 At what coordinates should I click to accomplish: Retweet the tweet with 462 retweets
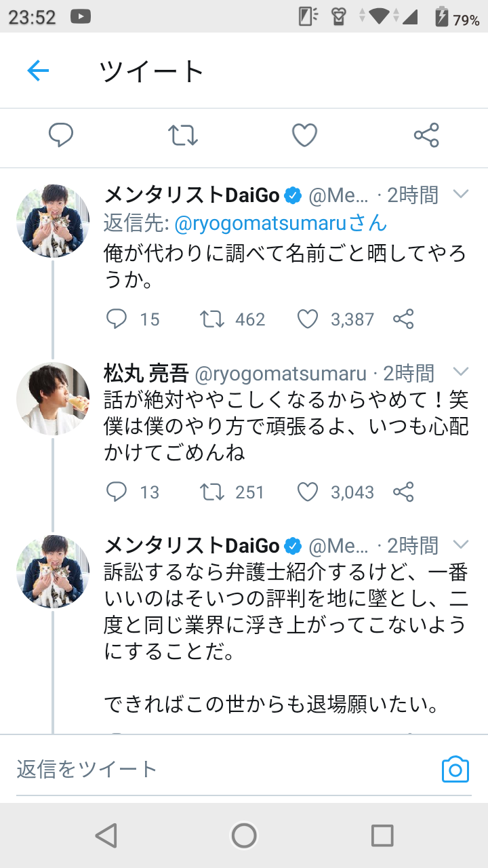[x=213, y=319]
